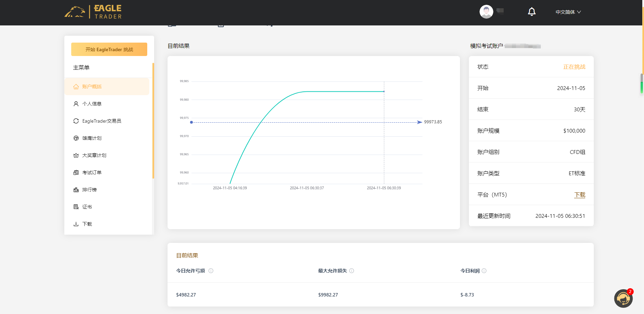This screenshot has width=644, height=314.
Task: Select the 账户概括 home icon in sidebar
Action: click(76, 86)
